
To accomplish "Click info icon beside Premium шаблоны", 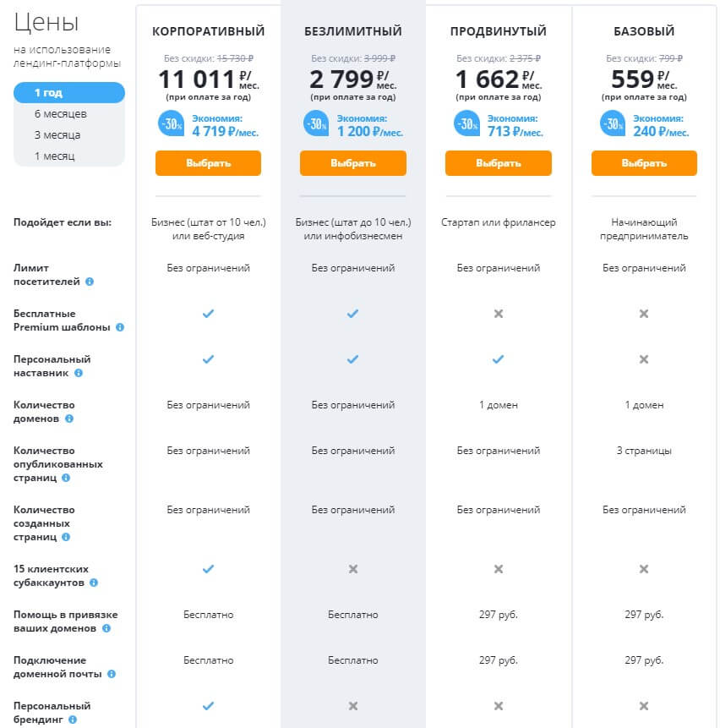I will tap(120, 327).
